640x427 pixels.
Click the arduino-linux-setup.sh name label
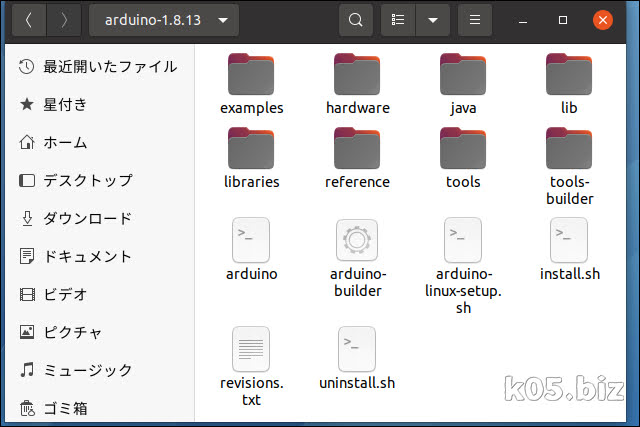tap(463, 291)
